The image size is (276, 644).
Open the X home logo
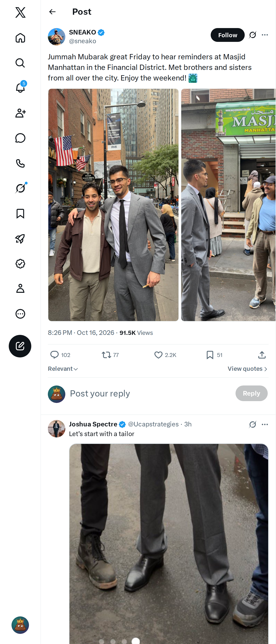20,12
